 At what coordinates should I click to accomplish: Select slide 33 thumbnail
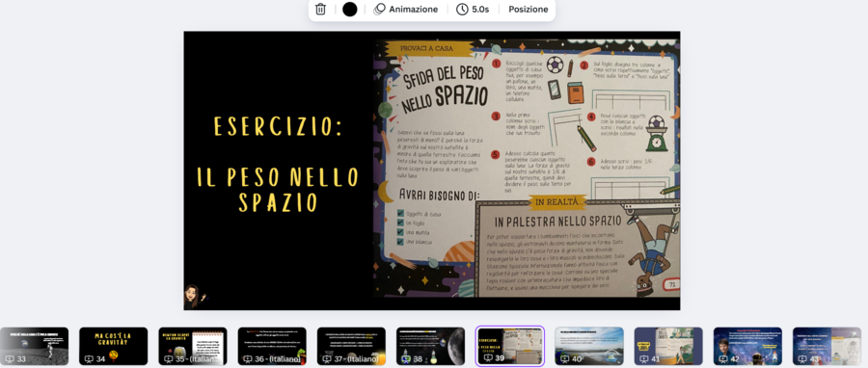point(34,346)
